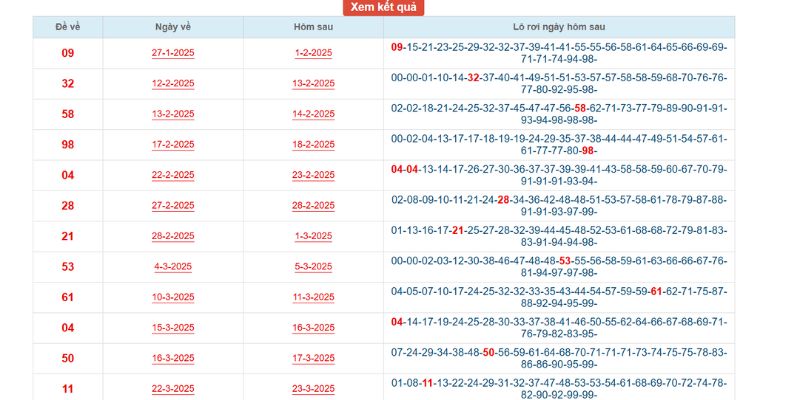Open the 12-2-2025 date link
The image size is (800, 400).
click(173, 84)
